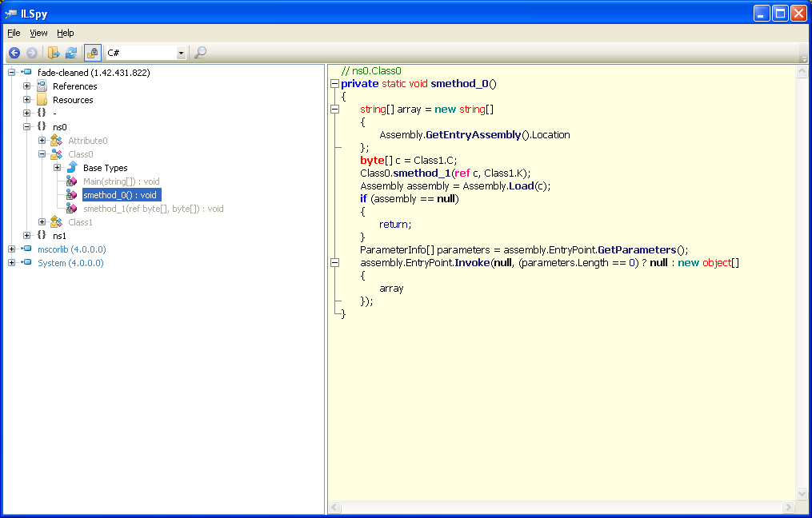Image resolution: width=812 pixels, height=518 pixels.
Task: Click the Forward navigation arrow
Action: click(31, 53)
